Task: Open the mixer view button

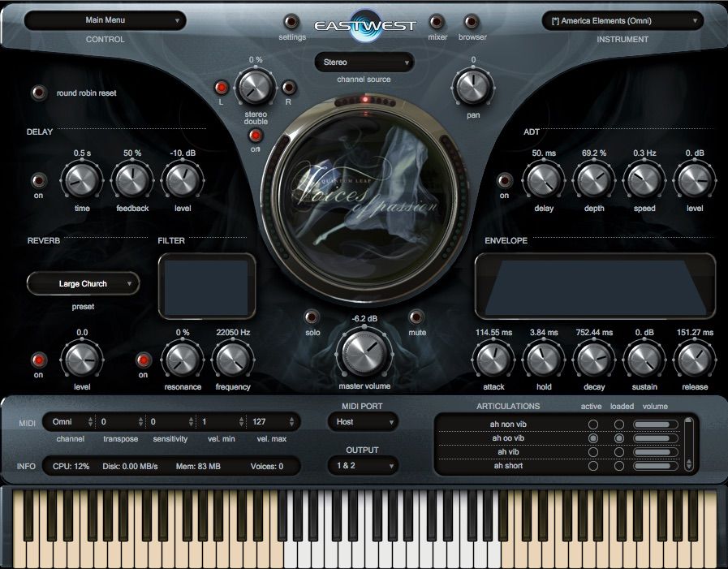Action: [x=437, y=22]
